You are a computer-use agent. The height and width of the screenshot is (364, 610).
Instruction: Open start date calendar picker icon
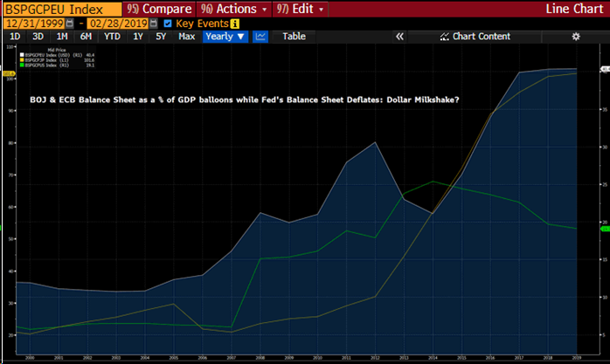point(70,23)
